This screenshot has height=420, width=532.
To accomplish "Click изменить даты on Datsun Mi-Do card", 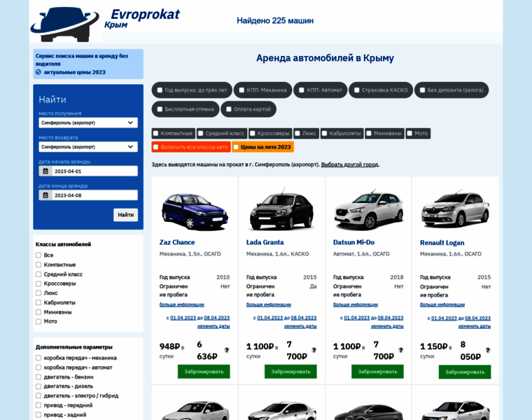I will point(388,326).
